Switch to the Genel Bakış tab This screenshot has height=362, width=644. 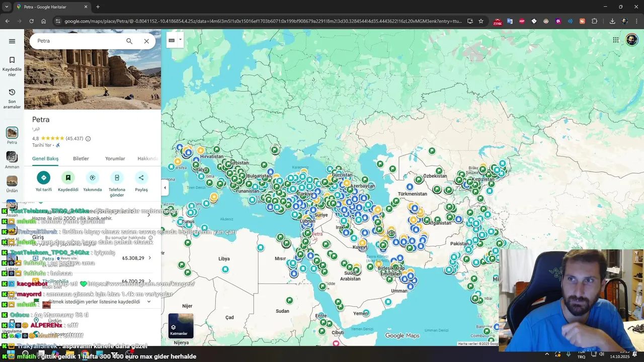pyautogui.click(x=45, y=159)
